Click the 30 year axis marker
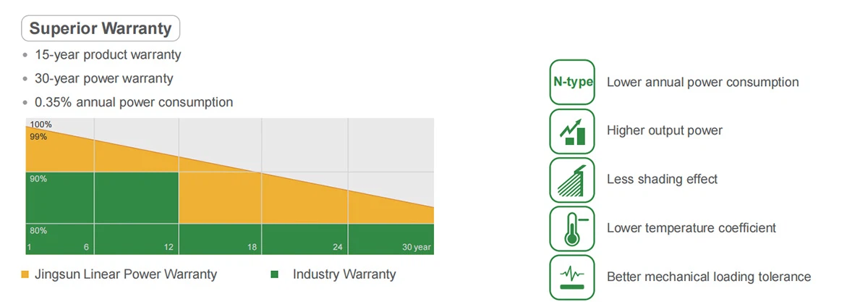868x302 pixels. [416, 248]
